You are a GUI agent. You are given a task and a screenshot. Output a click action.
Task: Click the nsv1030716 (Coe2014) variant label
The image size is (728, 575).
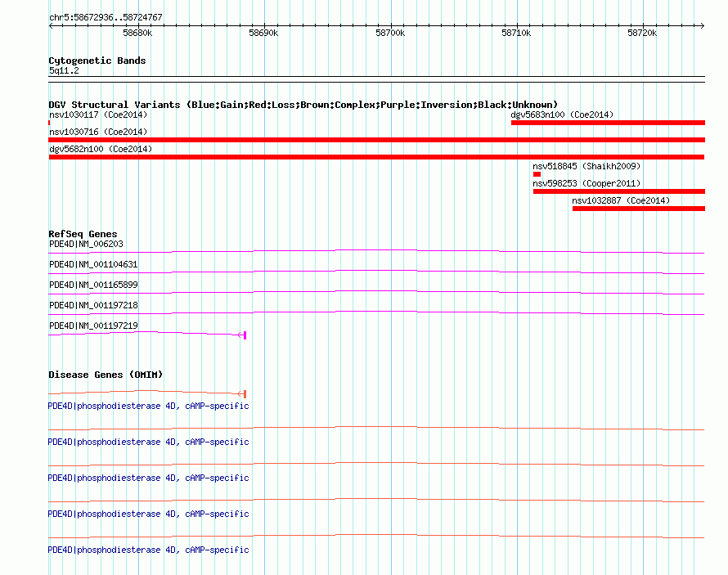click(98, 132)
